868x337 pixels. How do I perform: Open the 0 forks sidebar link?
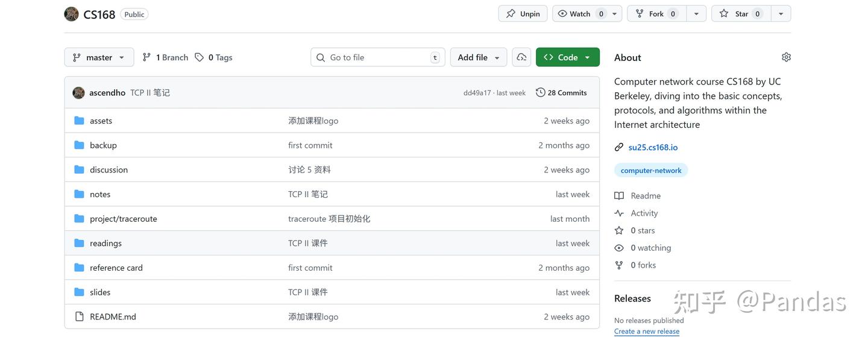(x=643, y=265)
